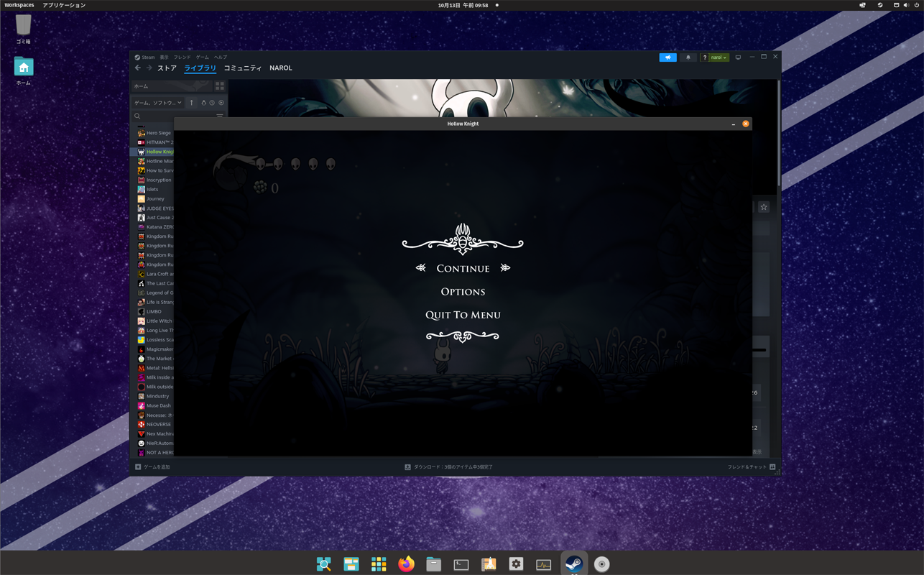Open the アプリケーション menu in top panel

64,5
